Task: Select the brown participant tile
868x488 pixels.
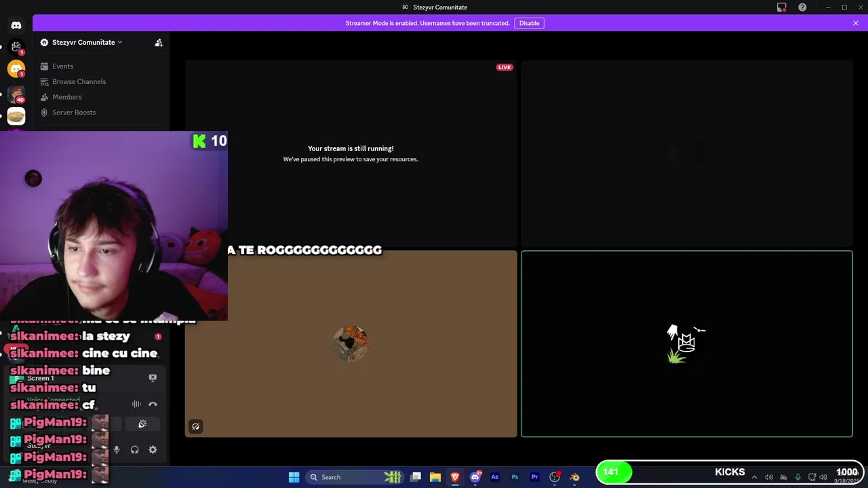Action: (351, 344)
